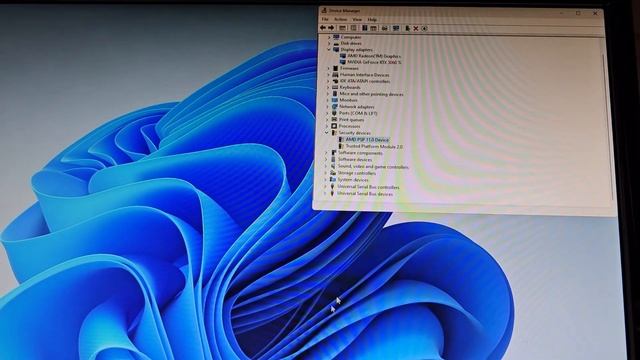Click the Firmware category icon
Image resolution: width=640 pixels, height=360 pixels.
(x=335, y=68)
